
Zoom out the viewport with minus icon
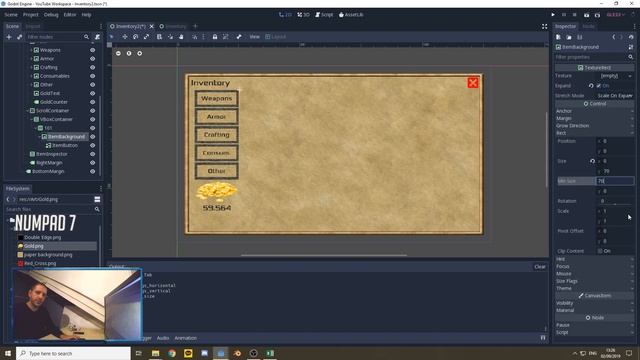[118, 53]
